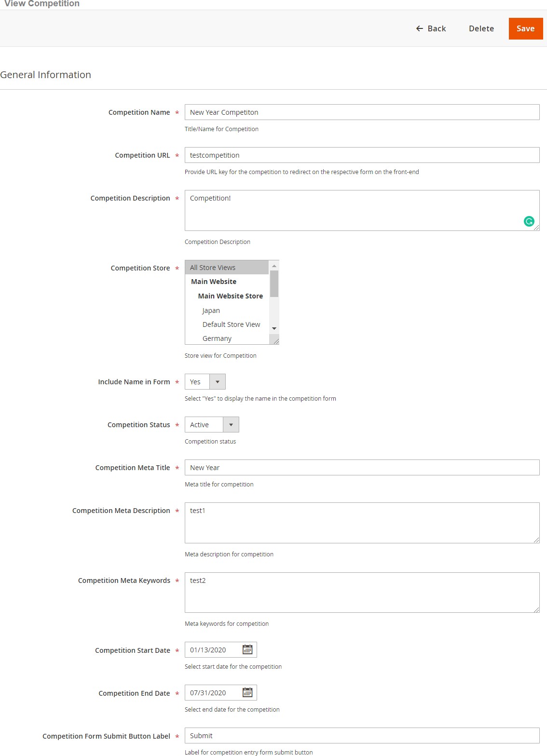This screenshot has width=547, height=756.
Task: Open the End Date calendar picker
Action: click(247, 692)
